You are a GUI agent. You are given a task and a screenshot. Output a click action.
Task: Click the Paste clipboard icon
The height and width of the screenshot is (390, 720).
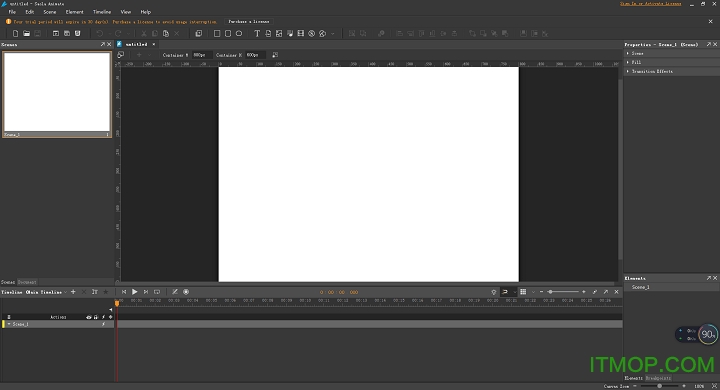pos(166,34)
